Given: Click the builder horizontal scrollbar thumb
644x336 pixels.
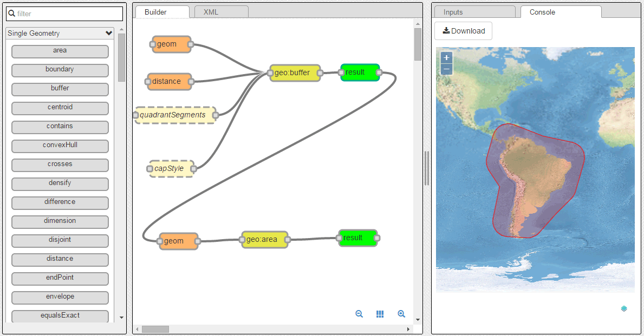Looking at the screenshot, I should point(155,329).
